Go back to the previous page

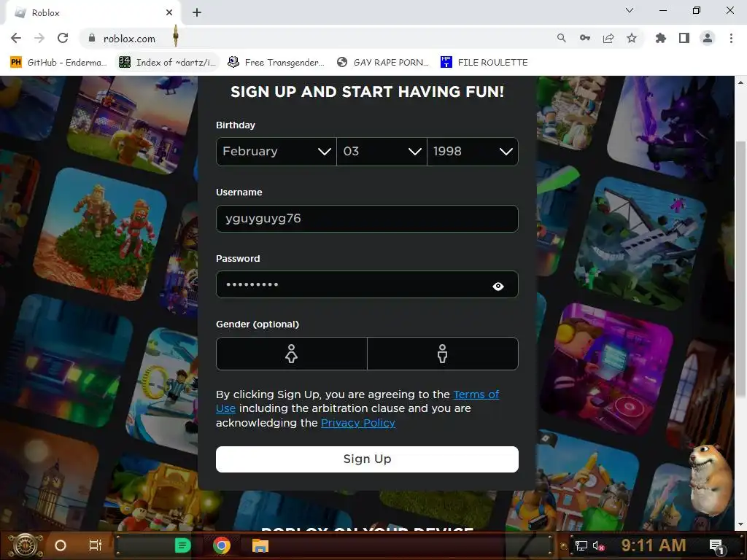(16, 38)
